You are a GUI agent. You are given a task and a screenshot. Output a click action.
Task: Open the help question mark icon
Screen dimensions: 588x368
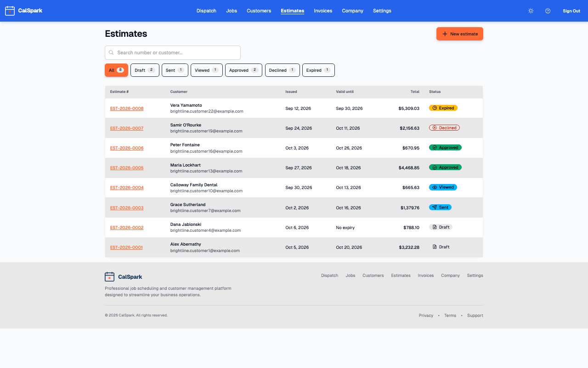click(x=548, y=11)
